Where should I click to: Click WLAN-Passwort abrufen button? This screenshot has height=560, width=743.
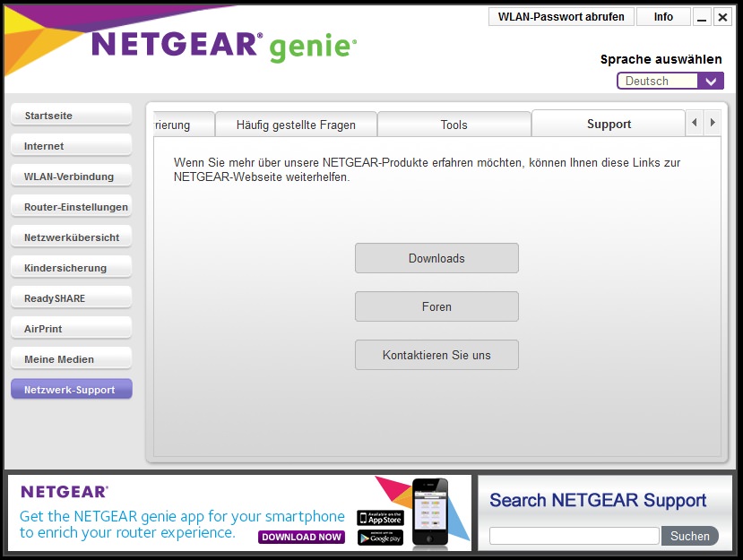[561, 17]
